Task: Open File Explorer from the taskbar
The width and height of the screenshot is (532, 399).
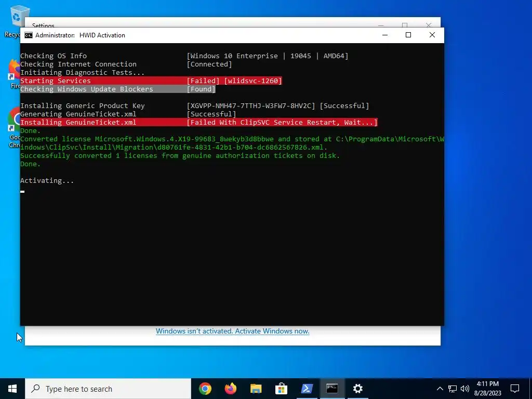Action: tap(256, 389)
